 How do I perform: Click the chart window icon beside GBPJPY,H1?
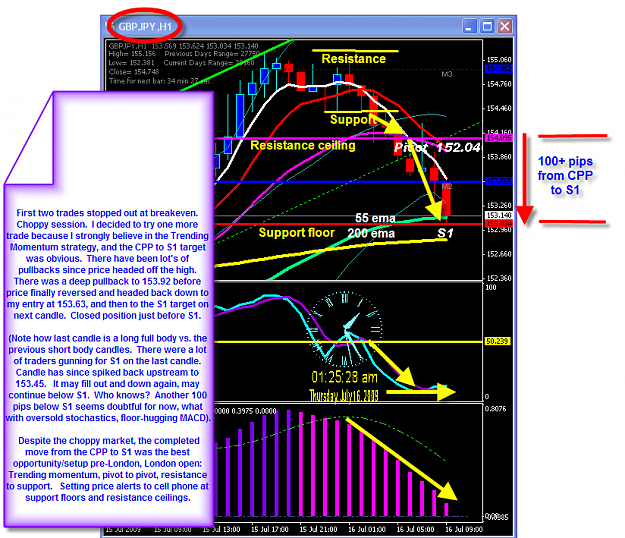(110, 26)
